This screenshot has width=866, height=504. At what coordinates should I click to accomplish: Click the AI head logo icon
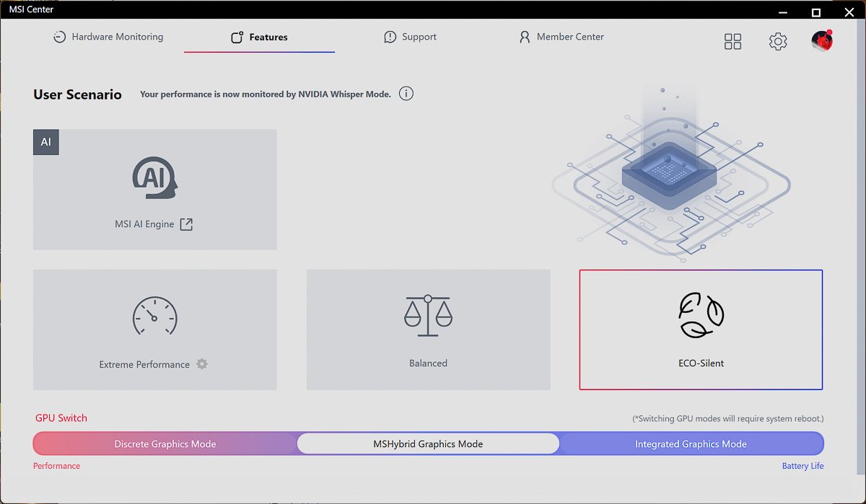point(155,178)
